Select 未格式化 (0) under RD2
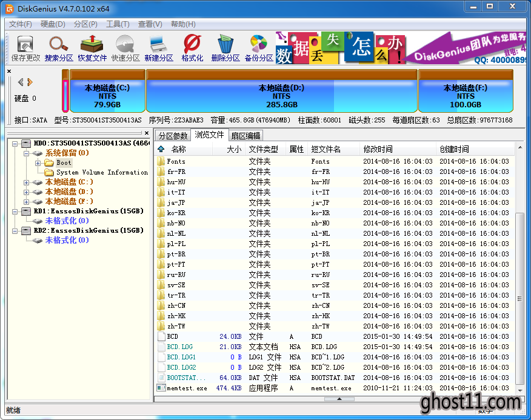This screenshot has width=531, height=420. [67, 241]
